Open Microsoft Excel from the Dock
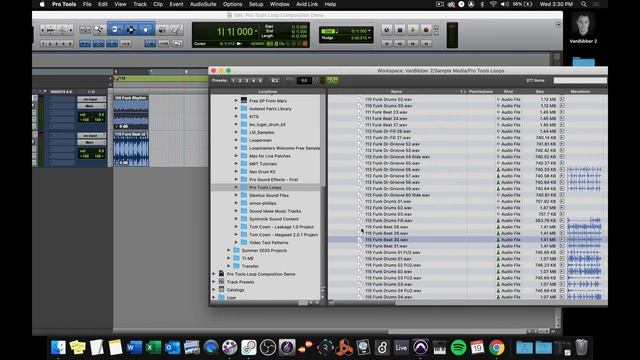The height and width of the screenshot is (360, 640). [153, 347]
